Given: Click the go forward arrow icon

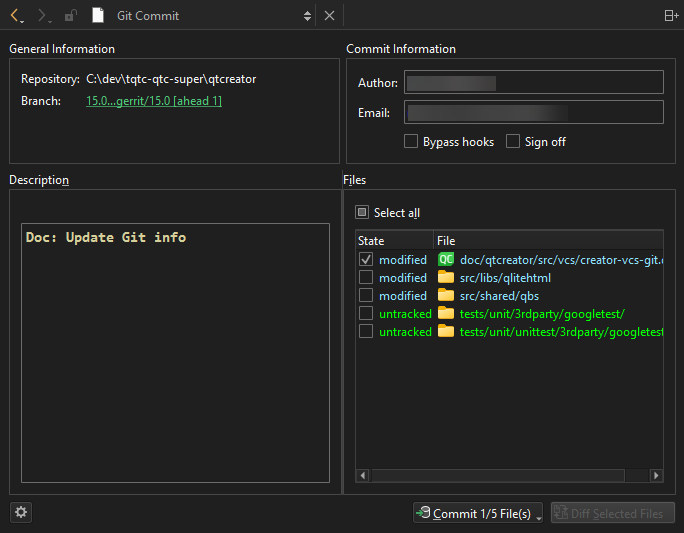Looking at the screenshot, I should pos(42,16).
